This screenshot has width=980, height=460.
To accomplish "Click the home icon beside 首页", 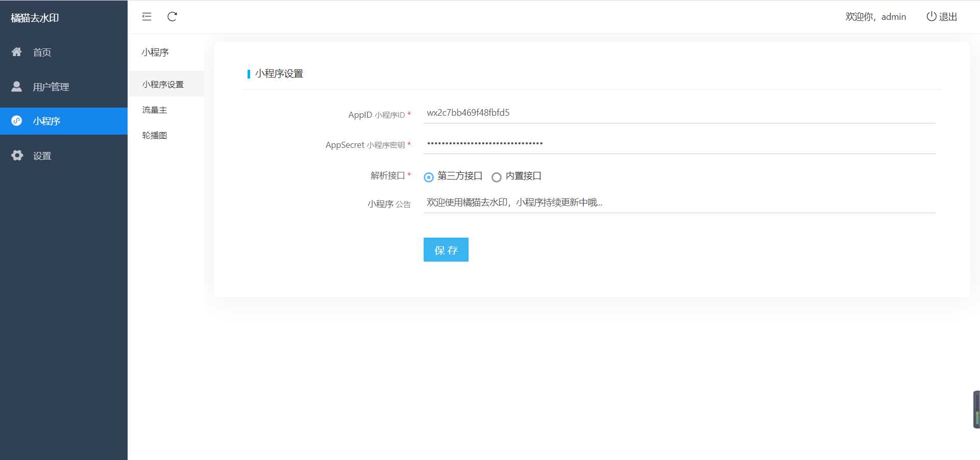I will point(16,52).
